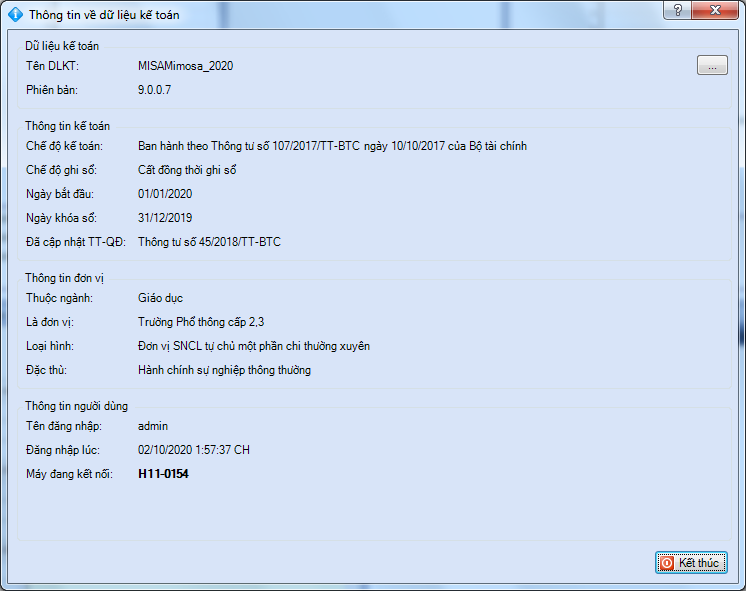The image size is (746, 591).
Task: Click Thông tư số 45/2018/TT-BTC value
Action: (x=209, y=242)
